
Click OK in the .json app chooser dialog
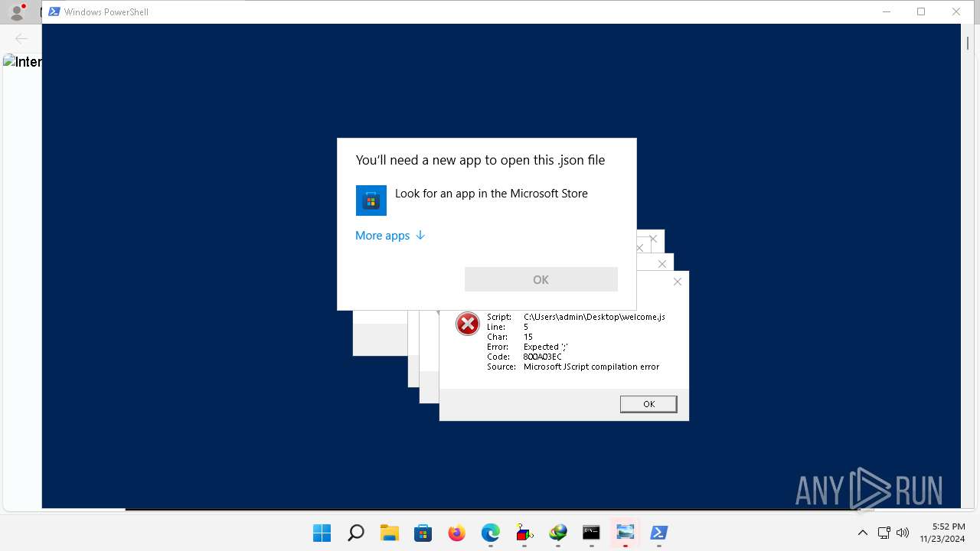click(x=541, y=279)
